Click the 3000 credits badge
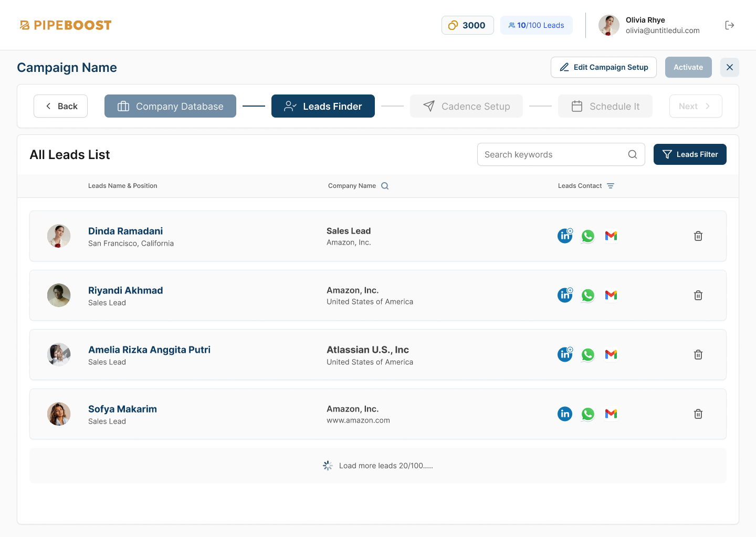The height and width of the screenshot is (537, 756). (x=468, y=25)
